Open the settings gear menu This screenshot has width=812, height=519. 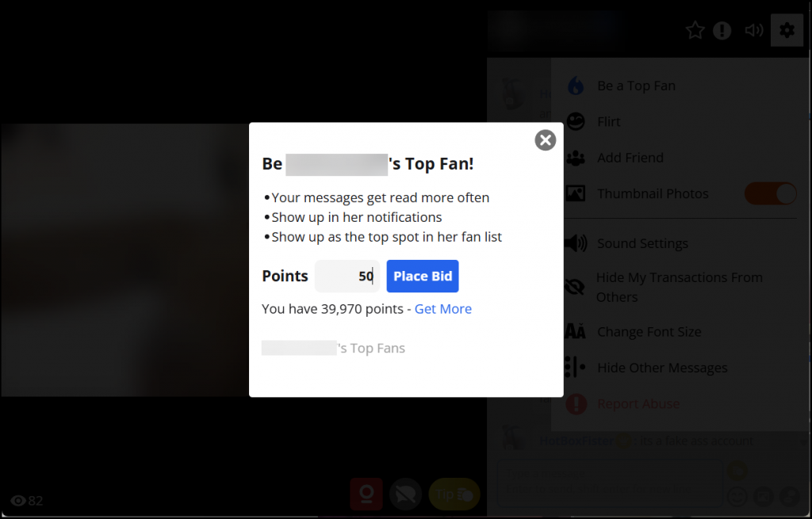(787, 31)
